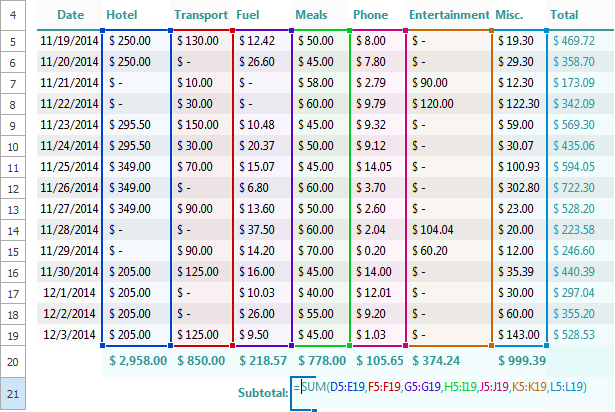Select Transport cell $ 150.00
The width and height of the screenshot is (615, 412).
tap(198, 125)
